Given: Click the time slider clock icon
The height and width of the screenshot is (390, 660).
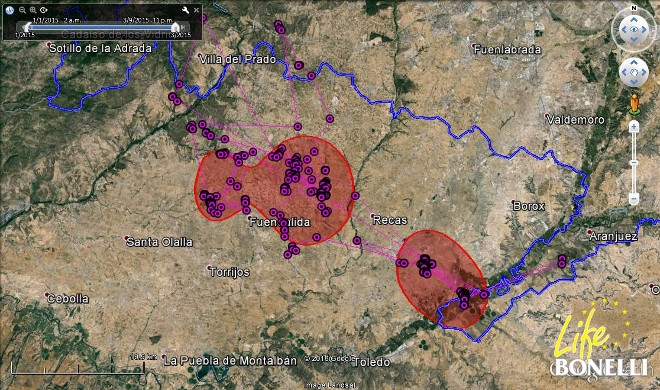Looking at the screenshot, I should pyautogui.click(x=10, y=10).
